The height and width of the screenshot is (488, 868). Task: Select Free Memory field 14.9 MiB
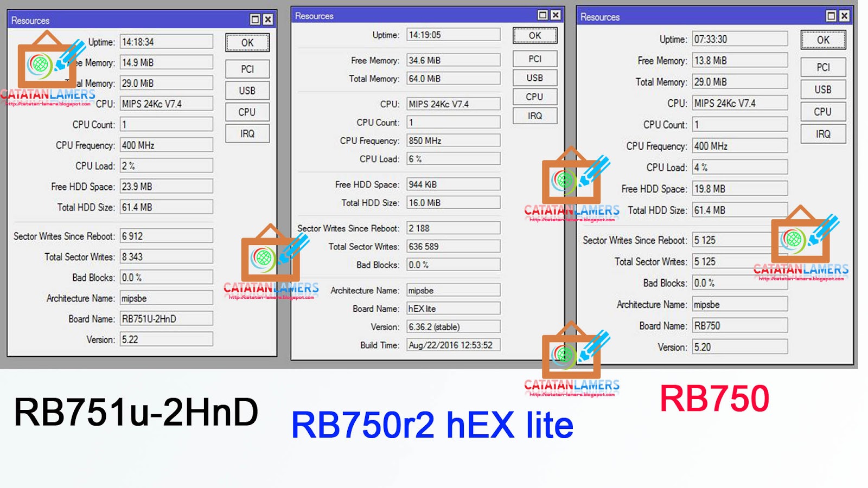pos(167,62)
